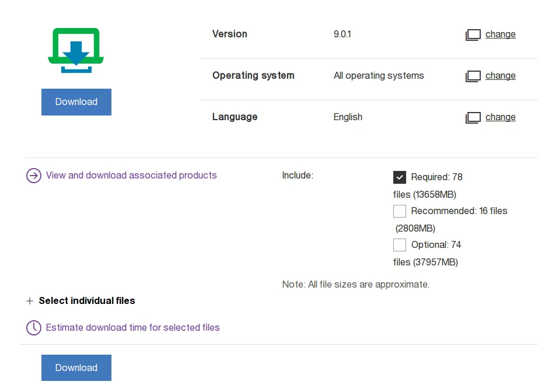Expand the Select individual files section

pyautogui.click(x=87, y=301)
